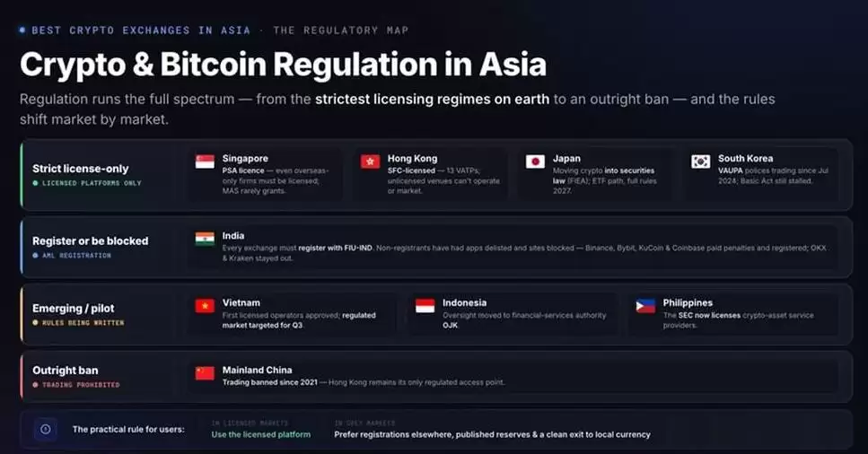Click the Crypto & Bitcoin Regulation title
The width and height of the screenshot is (868, 454).
(x=283, y=65)
